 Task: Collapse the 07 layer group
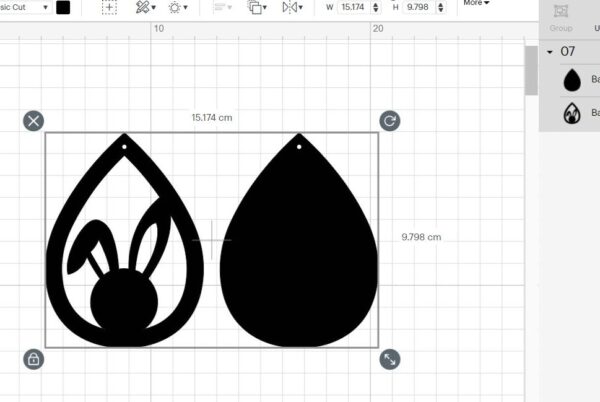[550, 51]
